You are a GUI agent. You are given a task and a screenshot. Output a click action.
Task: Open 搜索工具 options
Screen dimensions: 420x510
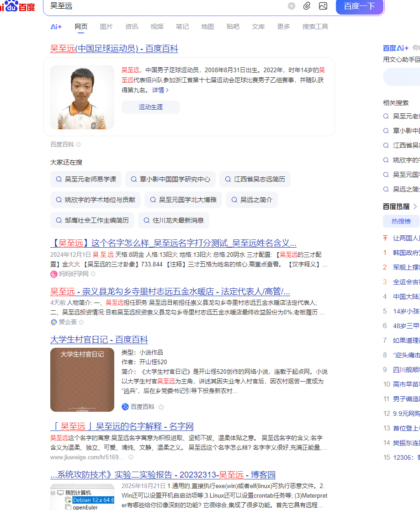[315, 27]
